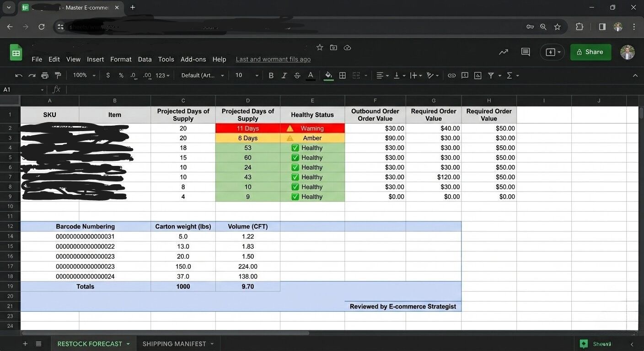
Task: Insert link using chain icon
Action: (x=451, y=75)
